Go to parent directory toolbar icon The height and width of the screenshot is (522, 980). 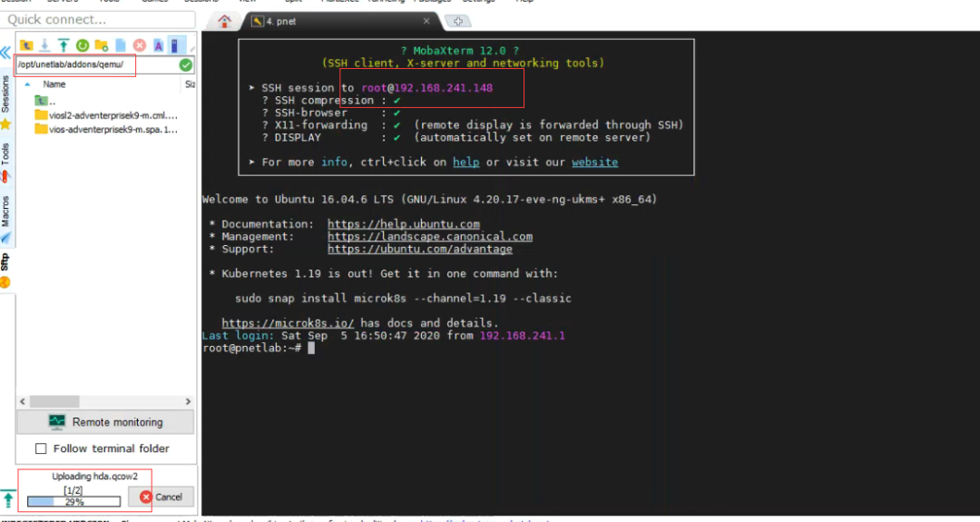coord(26,45)
